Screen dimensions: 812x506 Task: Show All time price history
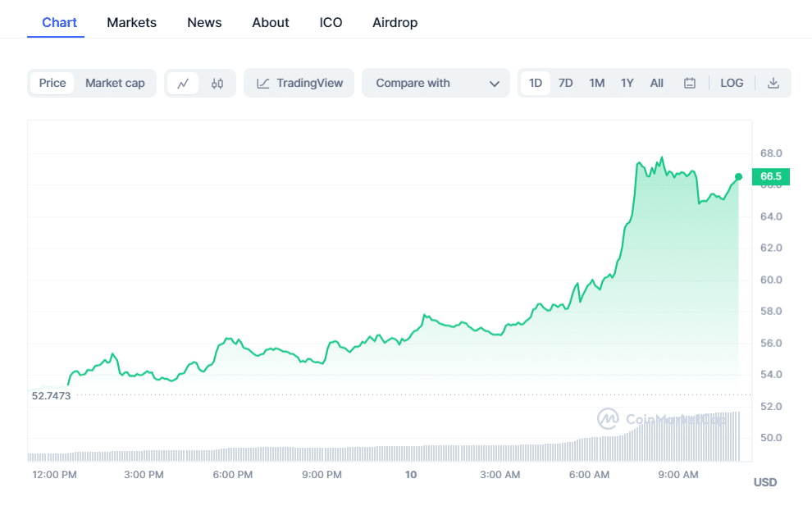point(657,83)
